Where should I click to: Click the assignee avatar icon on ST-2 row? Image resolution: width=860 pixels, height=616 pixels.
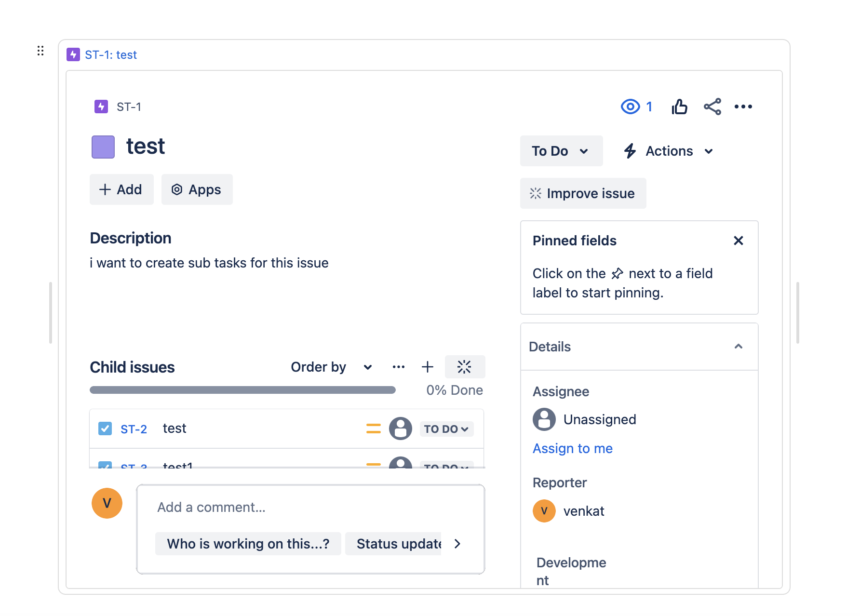click(x=401, y=429)
